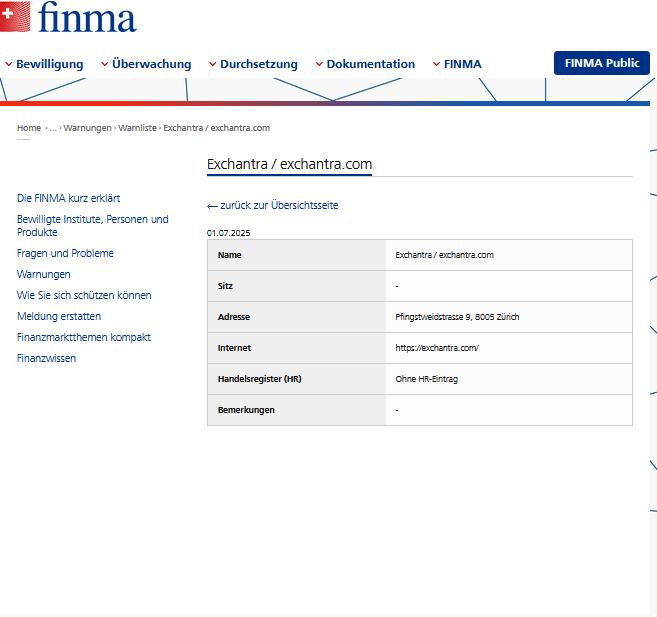Click the page heading 'Exchantra / exchantra.com'

click(x=290, y=164)
